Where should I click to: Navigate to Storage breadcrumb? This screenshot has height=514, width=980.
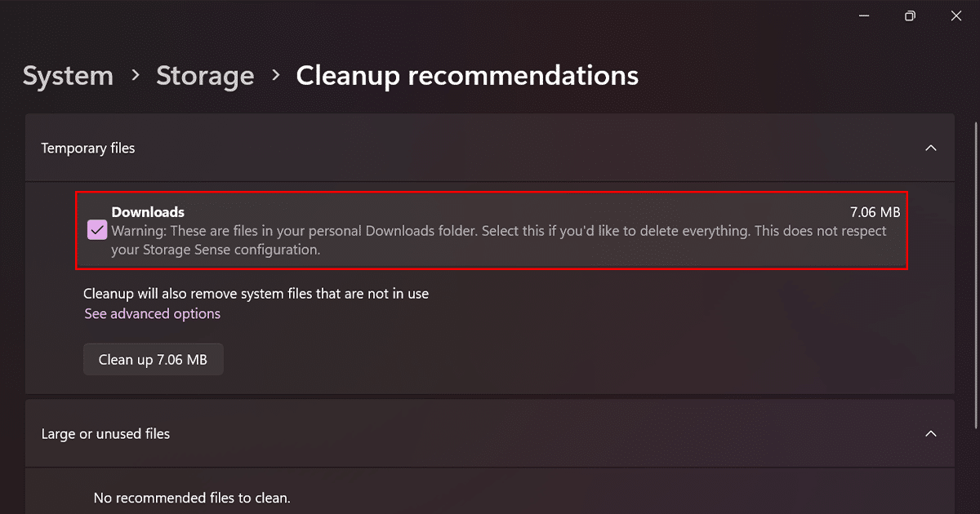pos(205,76)
